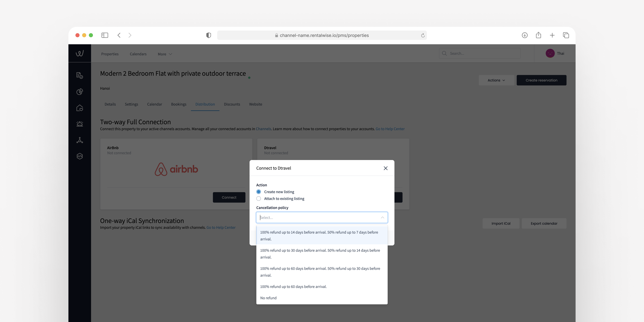Click Go to Help Center link

[390, 129]
